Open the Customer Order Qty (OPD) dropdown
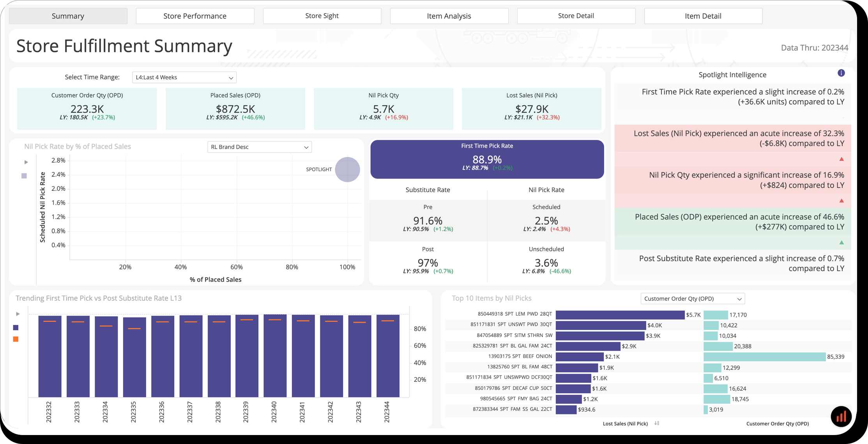The image size is (868, 444). click(692, 298)
